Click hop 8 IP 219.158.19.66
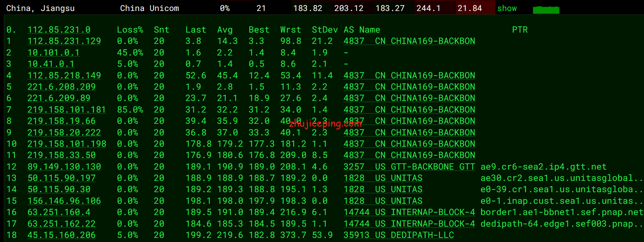The height and width of the screenshot is (242, 644). (61, 121)
